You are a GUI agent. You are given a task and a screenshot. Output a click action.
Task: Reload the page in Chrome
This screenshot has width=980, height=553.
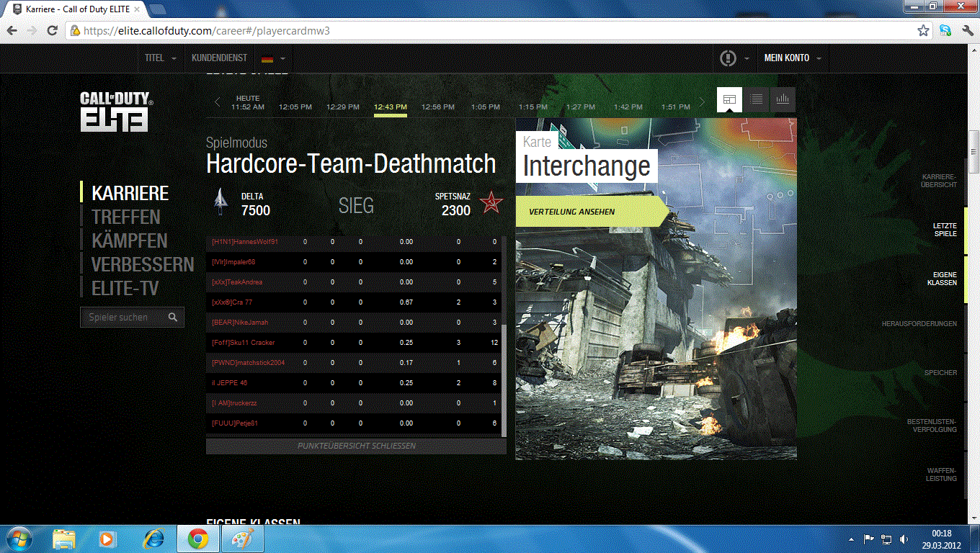coord(52,31)
